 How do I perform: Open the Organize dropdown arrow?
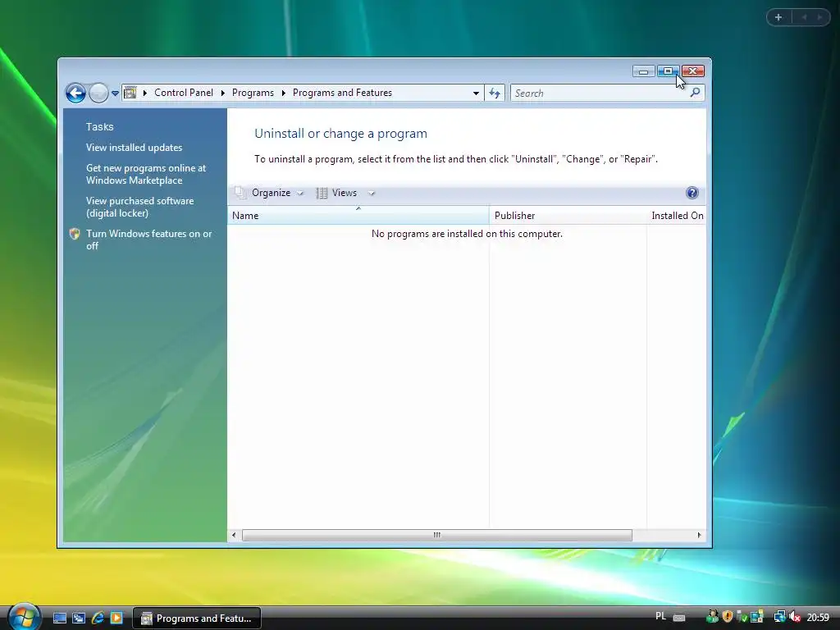(300, 194)
